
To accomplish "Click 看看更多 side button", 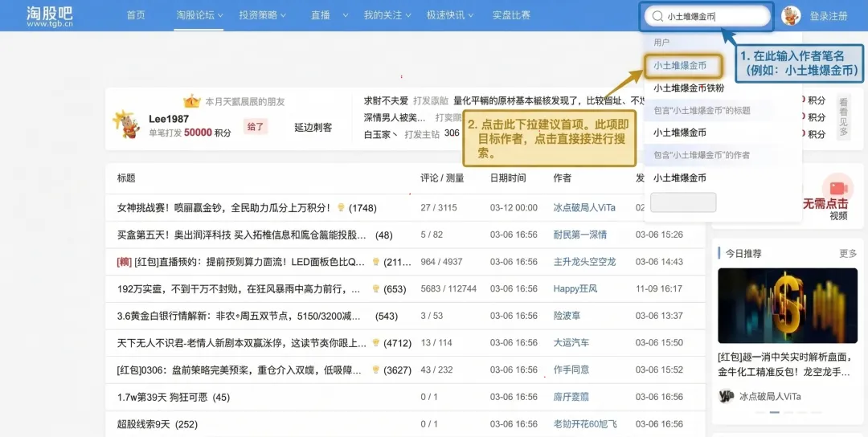I will 843,116.
